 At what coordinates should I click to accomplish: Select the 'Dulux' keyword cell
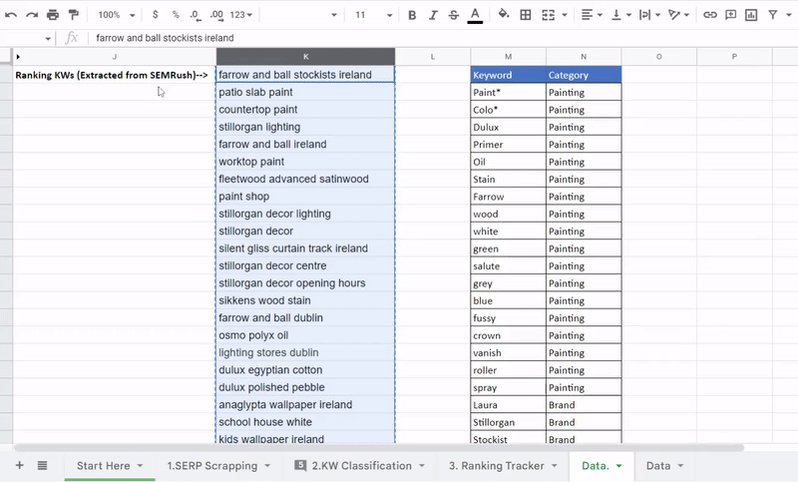point(508,127)
